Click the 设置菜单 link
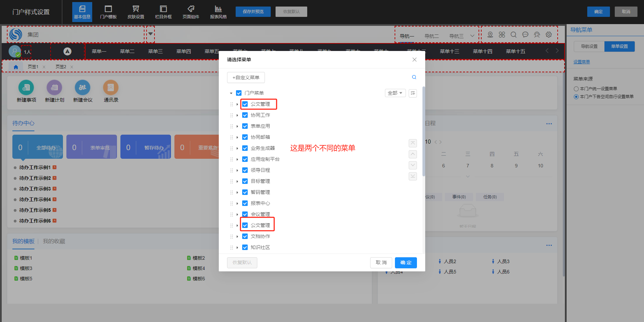Image resolution: width=644 pixels, height=322 pixels. click(581, 62)
